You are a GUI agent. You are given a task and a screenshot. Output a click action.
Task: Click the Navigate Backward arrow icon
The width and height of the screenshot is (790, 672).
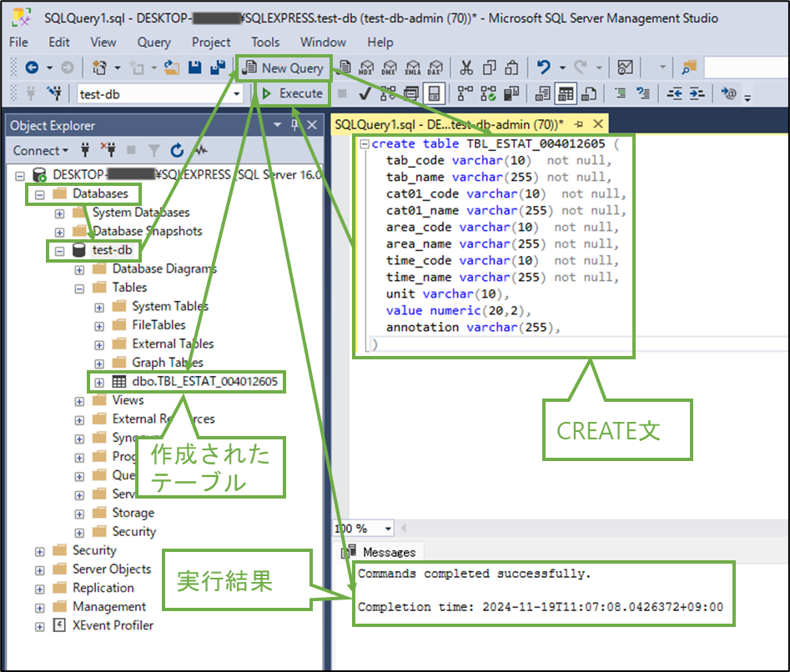32,68
